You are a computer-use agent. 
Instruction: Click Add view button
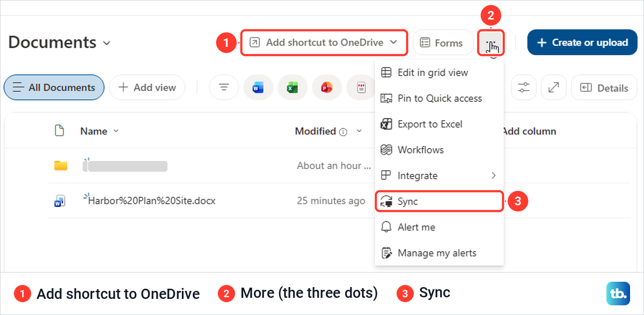point(147,87)
